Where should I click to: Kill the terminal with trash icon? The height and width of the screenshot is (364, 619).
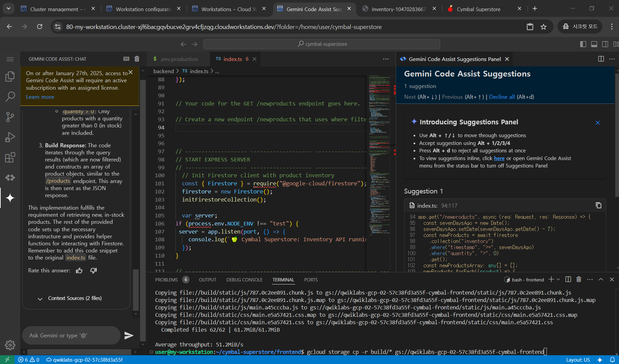coord(579,279)
